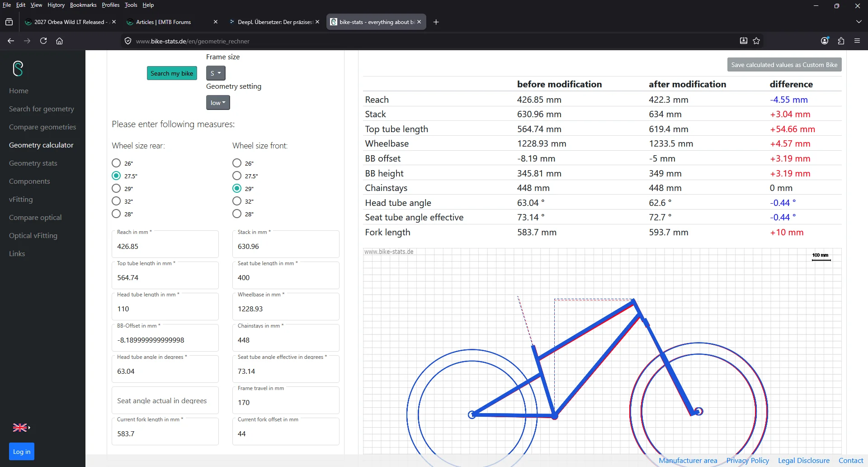Open the Manufacturer area footer link

click(x=688, y=460)
